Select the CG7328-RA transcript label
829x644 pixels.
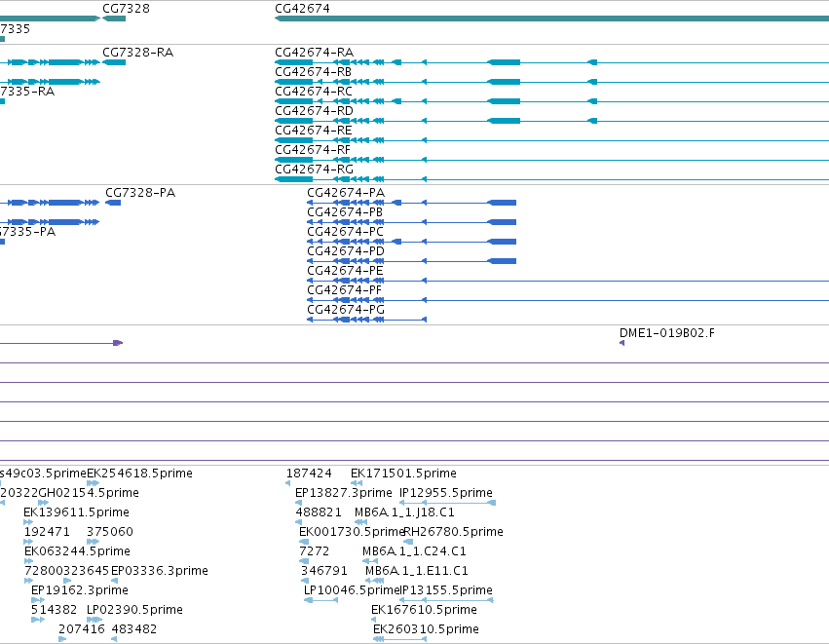(138, 53)
